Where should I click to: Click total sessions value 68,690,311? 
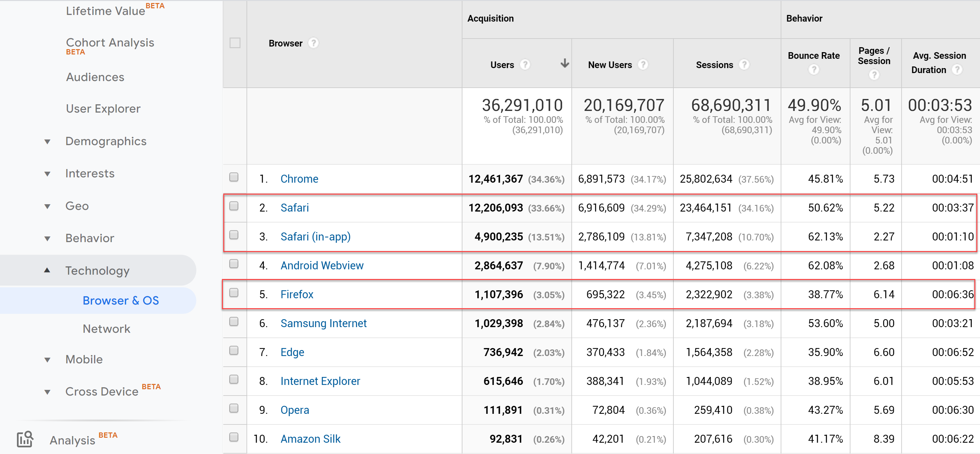731,105
